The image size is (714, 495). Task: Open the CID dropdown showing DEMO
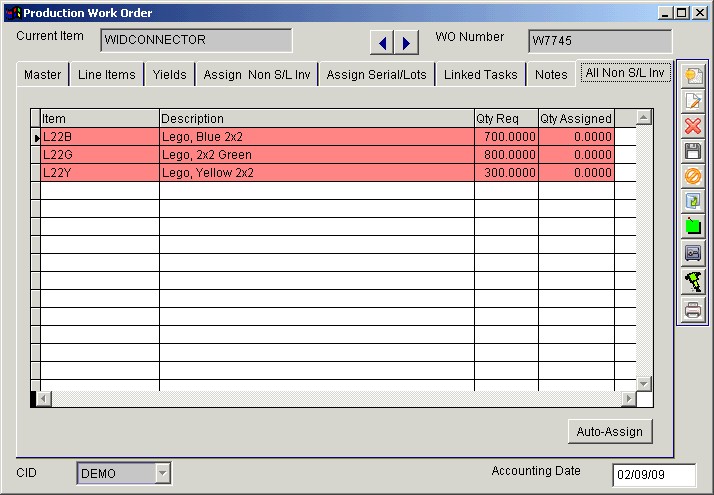[163, 473]
